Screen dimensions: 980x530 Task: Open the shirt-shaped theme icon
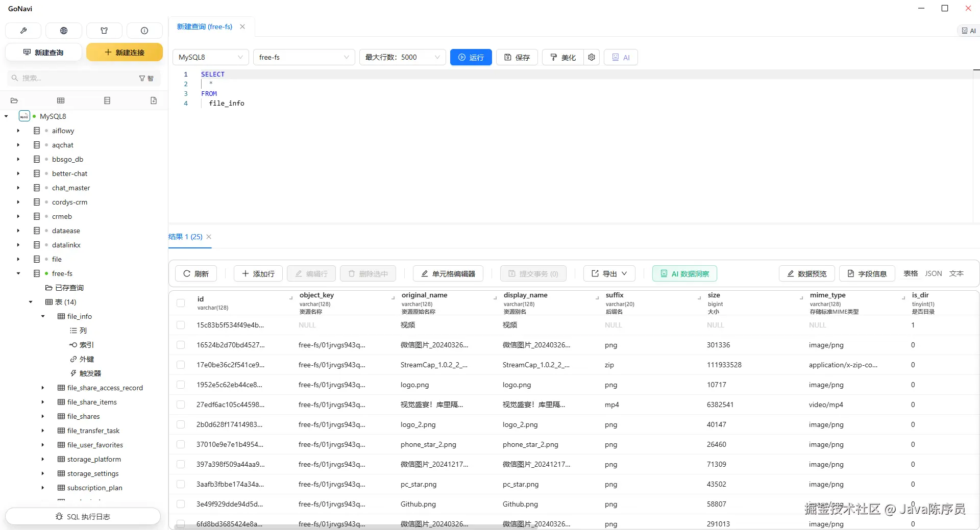point(104,31)
